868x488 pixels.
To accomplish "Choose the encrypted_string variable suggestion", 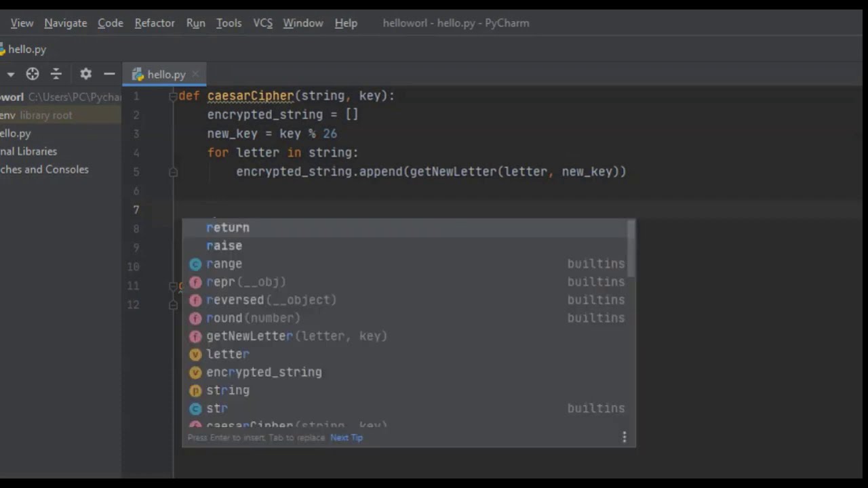I will point(404,372).
